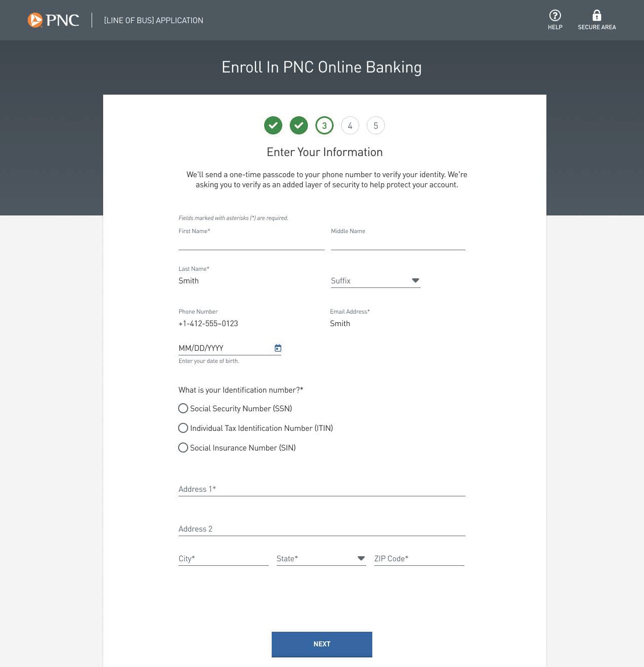Image resolution: width=644 pixels, height=667 pixels.
Task: Select Social Insurance Number (SIN) radio
Action: [x=183, y=448]
